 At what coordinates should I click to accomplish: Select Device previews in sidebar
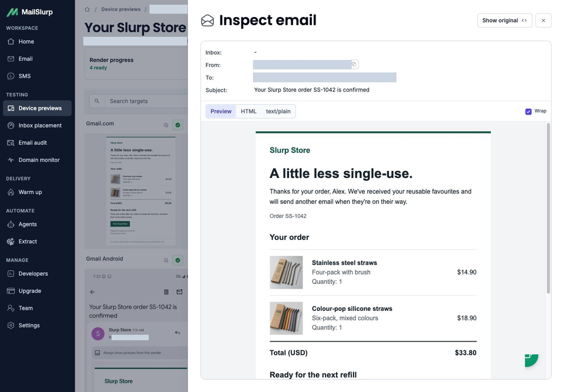(37, 108)
